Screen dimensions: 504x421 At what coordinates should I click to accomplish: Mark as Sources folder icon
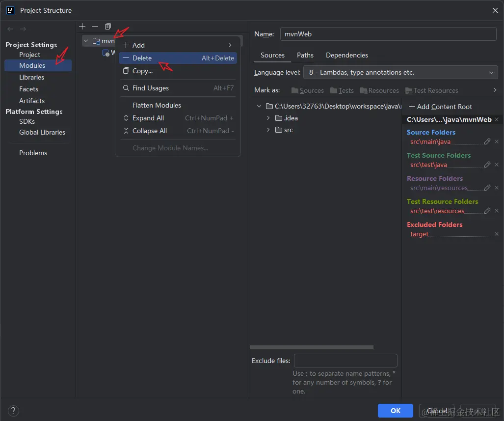294,91
